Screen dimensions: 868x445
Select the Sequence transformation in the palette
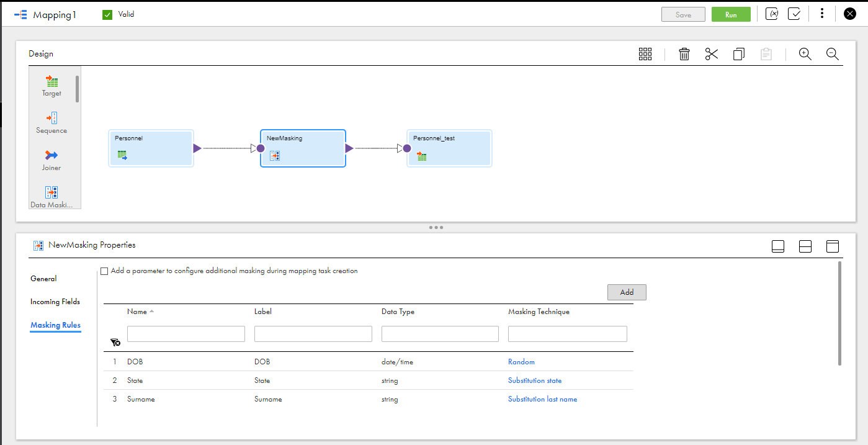tap(51, 118)
